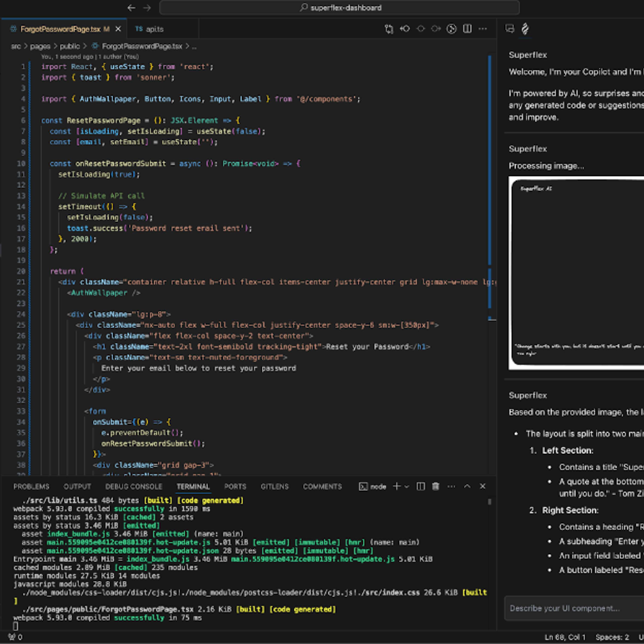Screen dimensions: 644x644
Task: Open the new terminal launch profile dropdown
Action: (x=407, y=487)
